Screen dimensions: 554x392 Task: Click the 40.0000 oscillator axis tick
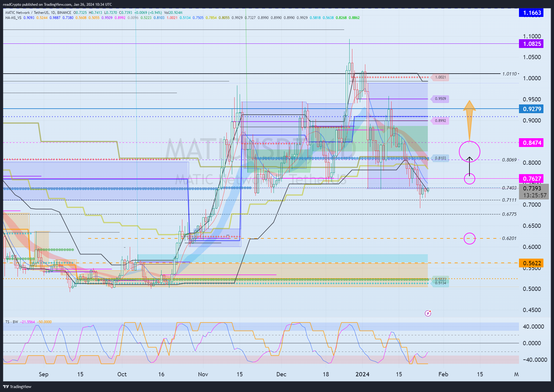click(x=533, y=327)
